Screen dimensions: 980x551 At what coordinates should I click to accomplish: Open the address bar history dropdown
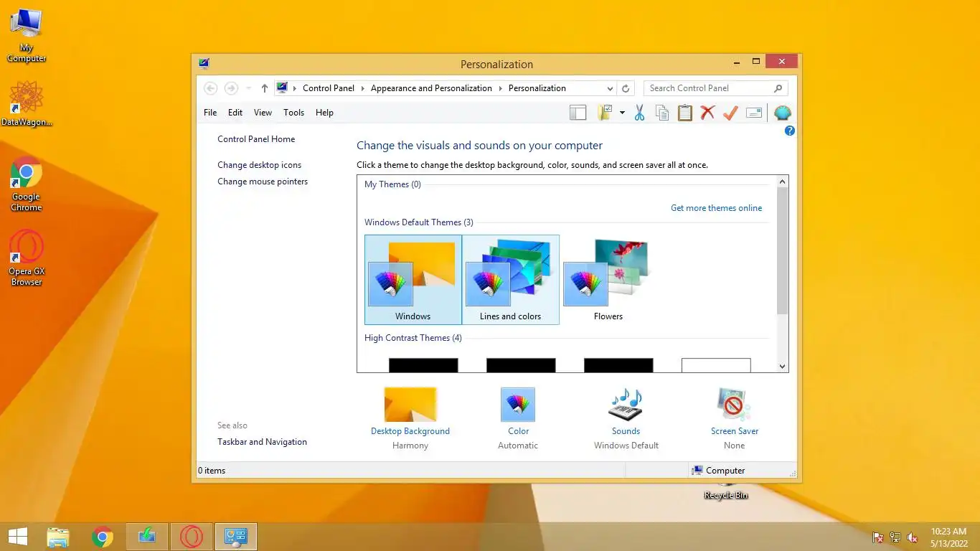click(610, 88)
